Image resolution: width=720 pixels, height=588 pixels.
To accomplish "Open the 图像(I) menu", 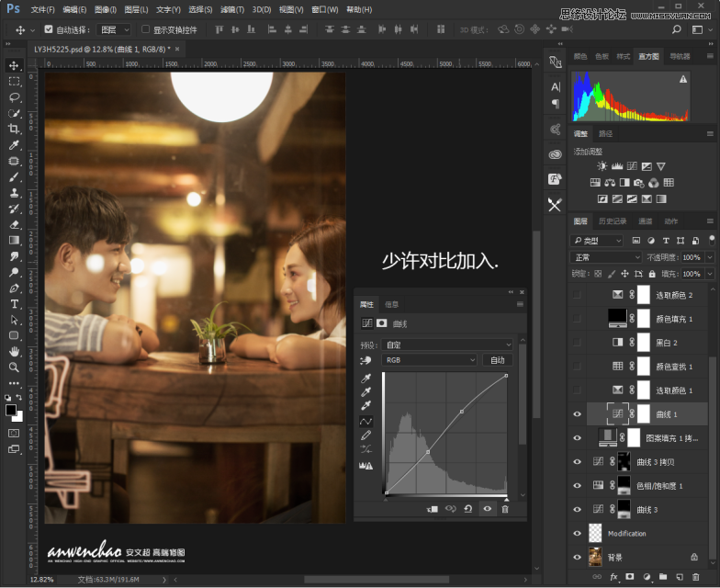I will (106, 9).
